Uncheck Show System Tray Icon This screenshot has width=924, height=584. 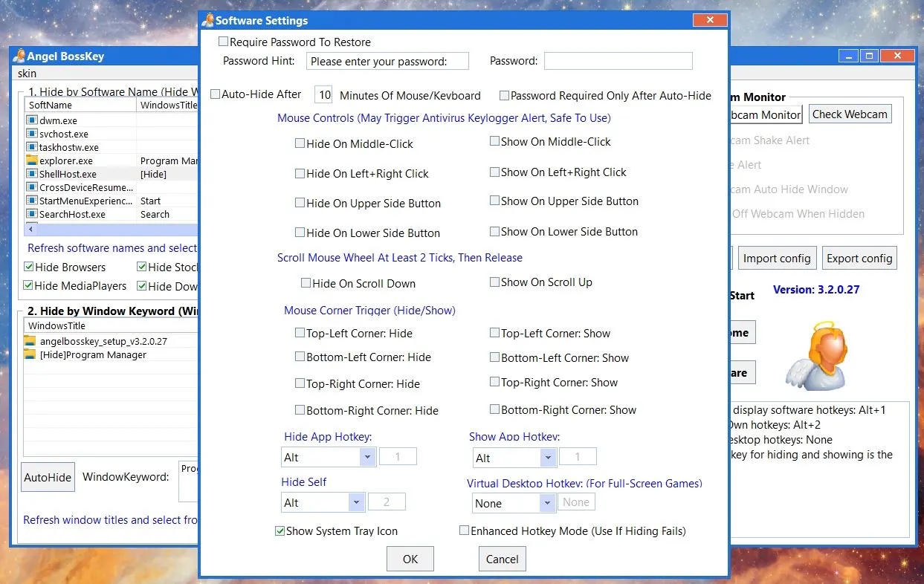[x=280, y=531]
